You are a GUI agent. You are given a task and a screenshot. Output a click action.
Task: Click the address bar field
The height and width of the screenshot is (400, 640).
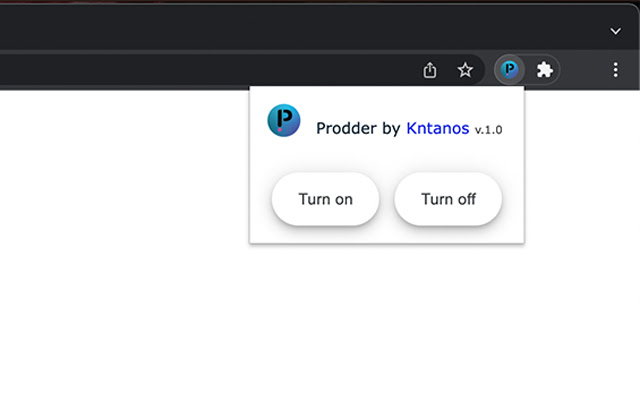(200, 70)
